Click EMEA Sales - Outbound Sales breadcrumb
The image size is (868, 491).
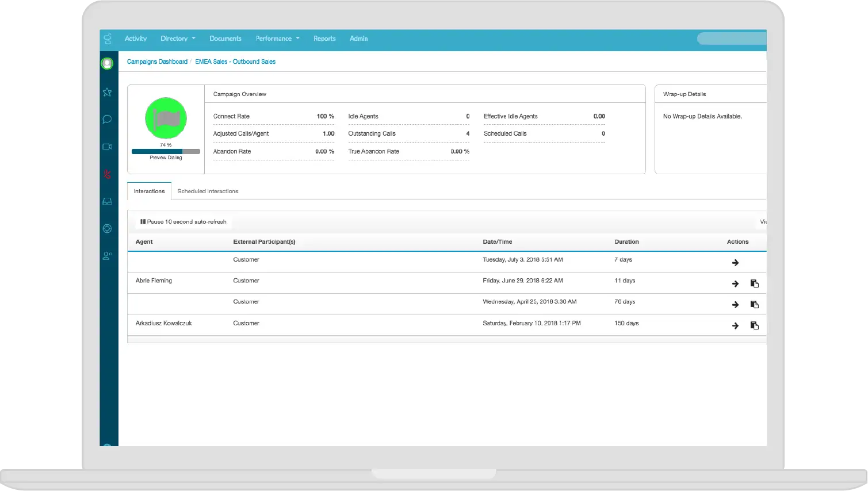tap(235, 62)
